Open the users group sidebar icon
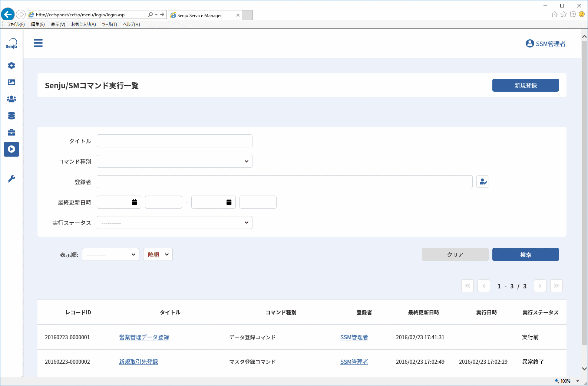This screenshot has width=588, height=386. tap(11, 99)
